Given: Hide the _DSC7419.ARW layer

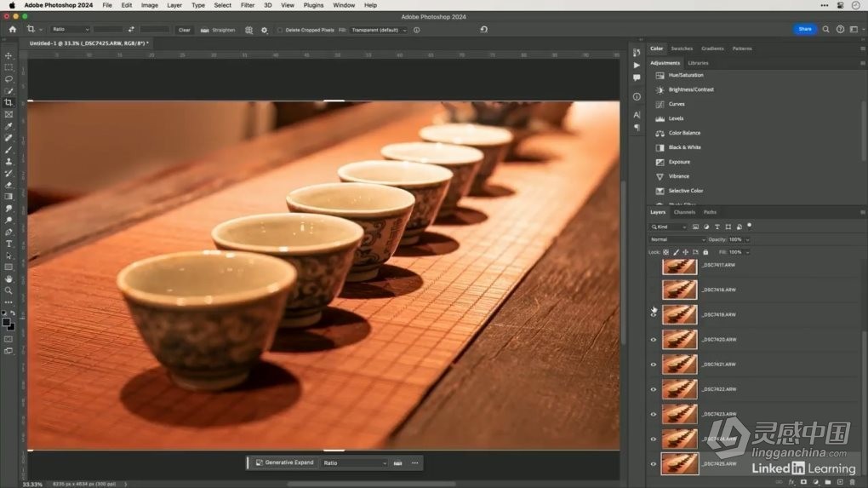Looking at the screenshot, I should [x=654, y=314].
